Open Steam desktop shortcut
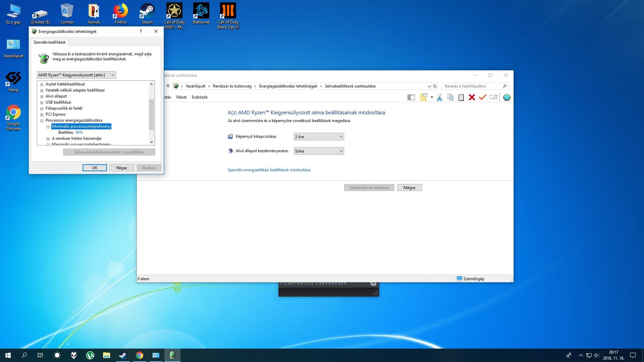 [x=147, y=13]
